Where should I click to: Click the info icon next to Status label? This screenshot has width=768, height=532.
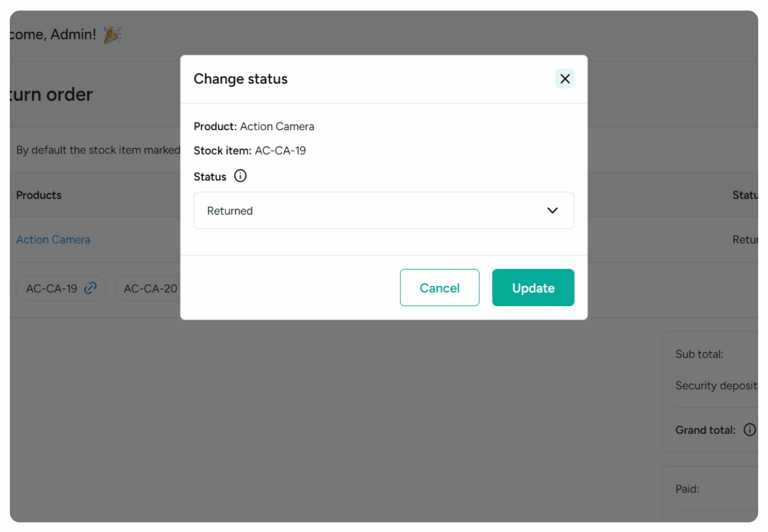240,176
